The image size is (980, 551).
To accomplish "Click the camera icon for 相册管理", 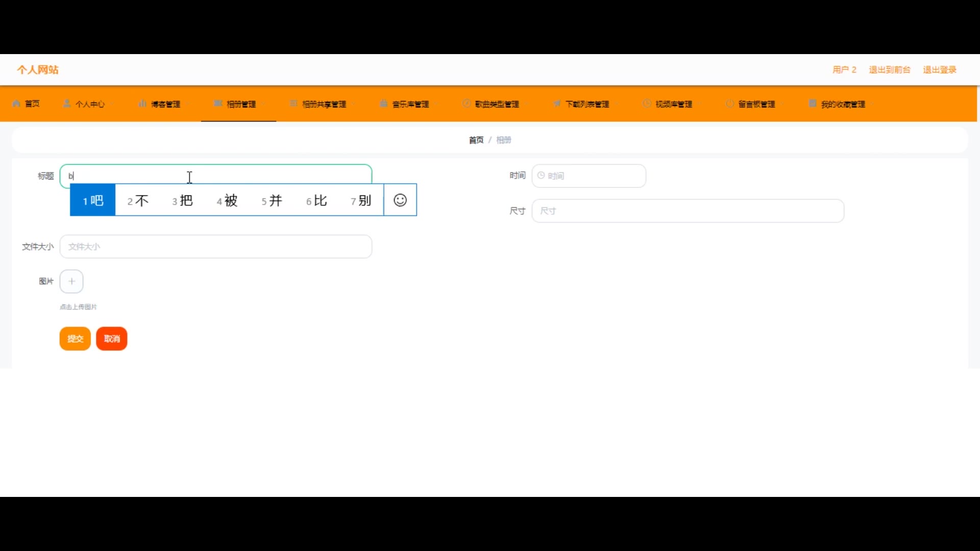I will pos(218,104).
